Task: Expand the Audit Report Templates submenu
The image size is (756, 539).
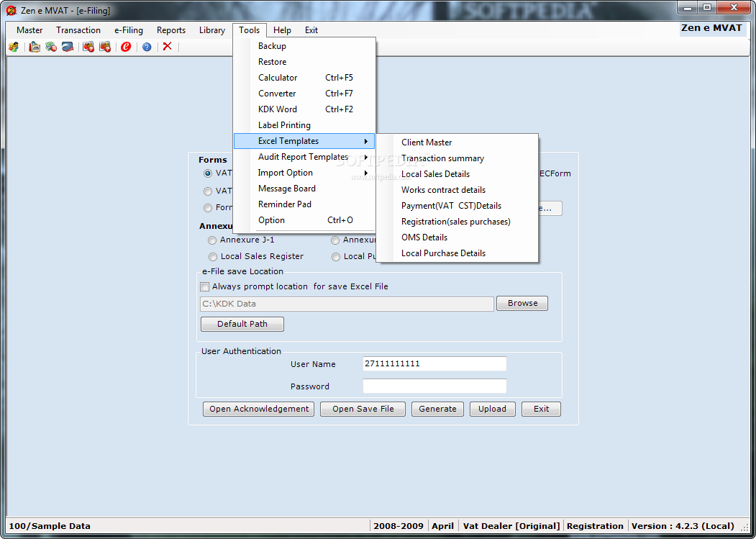Action: (x=366, y=157)
